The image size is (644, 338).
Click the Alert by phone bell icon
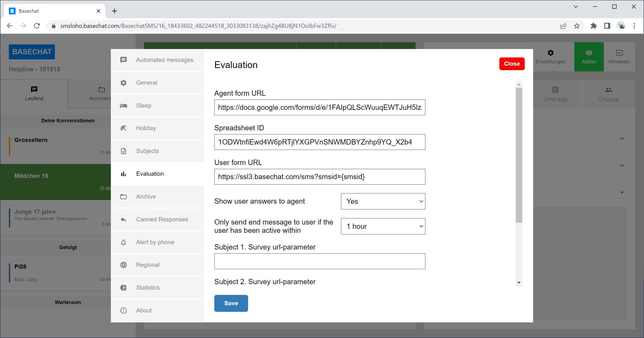pyautogui.click(x=124, y=242)
